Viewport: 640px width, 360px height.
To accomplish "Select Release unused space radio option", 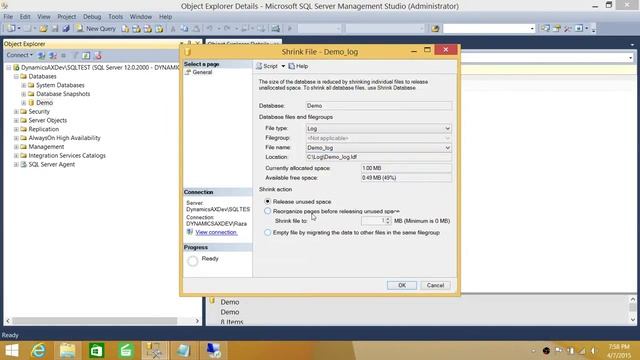I will tap(267, 202).
